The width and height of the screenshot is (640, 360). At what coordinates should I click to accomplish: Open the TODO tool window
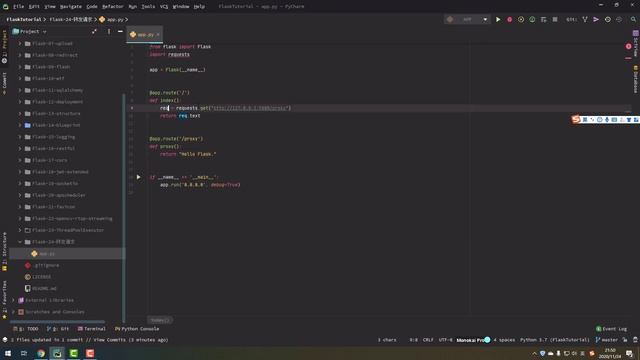(x=26, y=329)
